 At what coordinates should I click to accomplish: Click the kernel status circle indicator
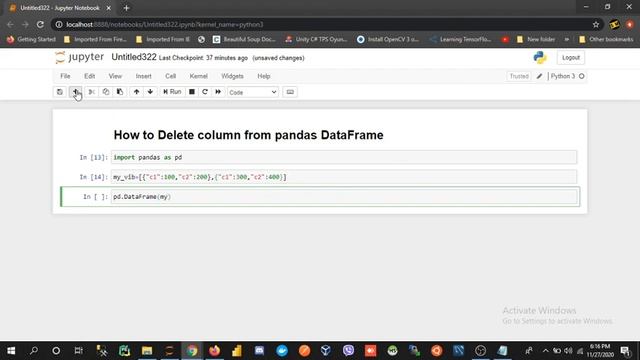pos(582,76)
